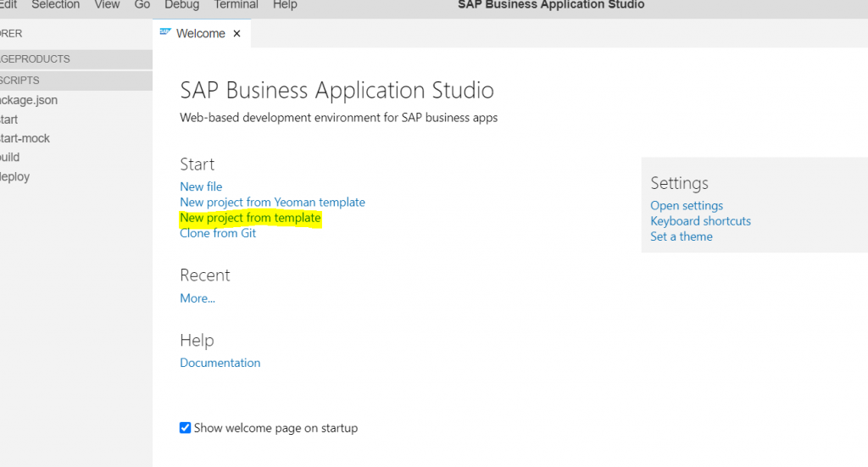The height and width of the screenshot is (467, 868).
Task: Uncheck Show welcome page on startup
Action: (x=185, y=428)
